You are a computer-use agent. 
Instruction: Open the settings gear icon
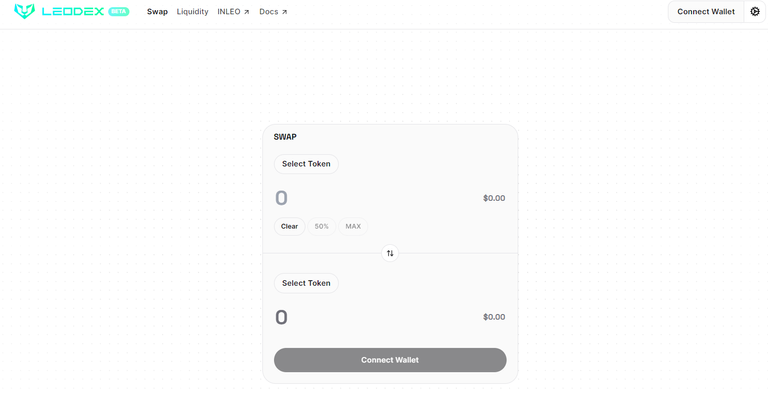[x=755, y=11]
